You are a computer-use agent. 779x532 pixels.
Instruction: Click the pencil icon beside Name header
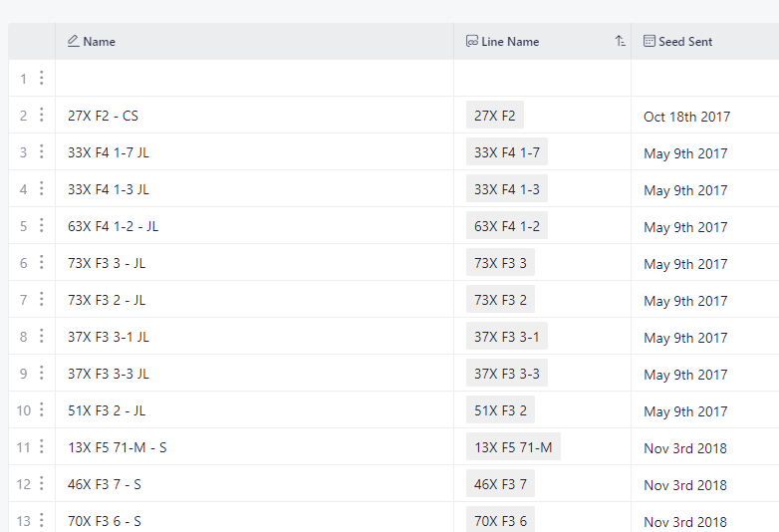click(74, 41)
